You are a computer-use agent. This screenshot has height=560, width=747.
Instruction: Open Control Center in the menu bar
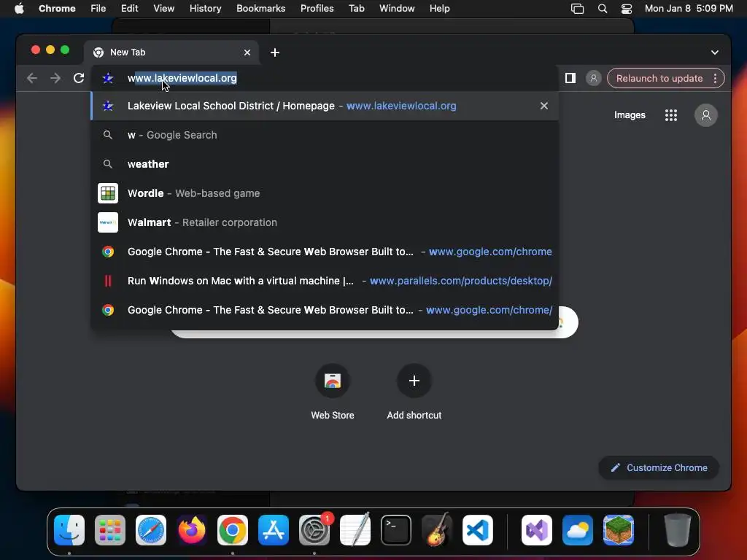click(x=627, y=9)
